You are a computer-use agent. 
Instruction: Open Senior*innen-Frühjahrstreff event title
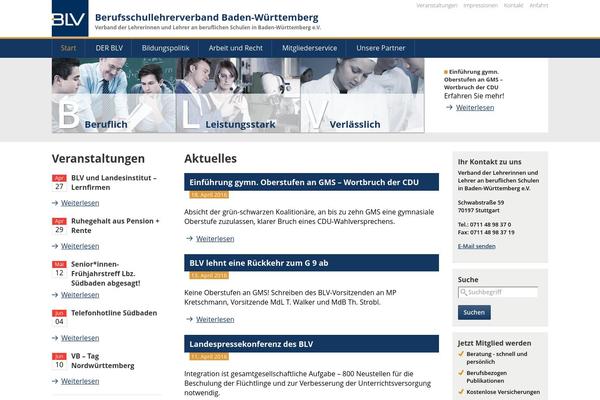coord(106,274)
